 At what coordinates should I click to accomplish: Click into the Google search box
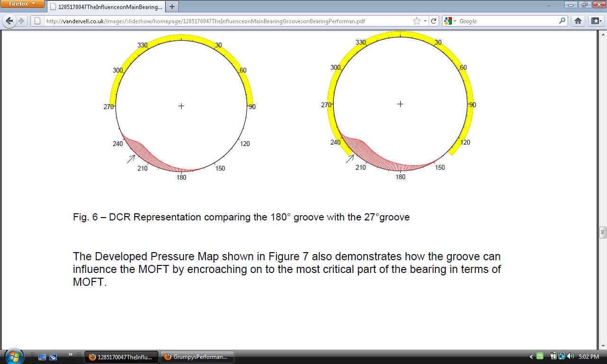pyautogui.click(x=507, y=21)
